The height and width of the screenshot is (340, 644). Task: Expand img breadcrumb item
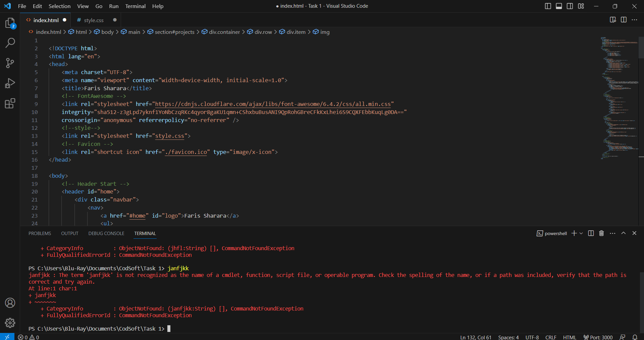pos(321,32)
